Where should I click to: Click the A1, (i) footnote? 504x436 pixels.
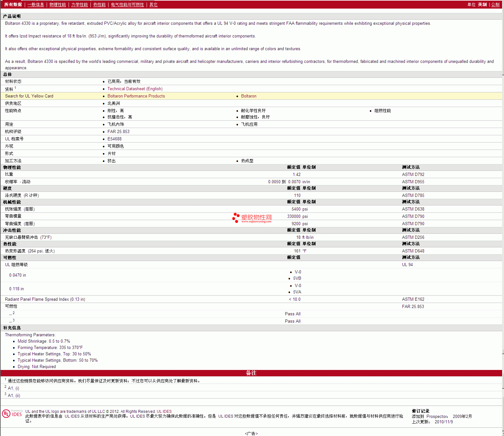13,388
